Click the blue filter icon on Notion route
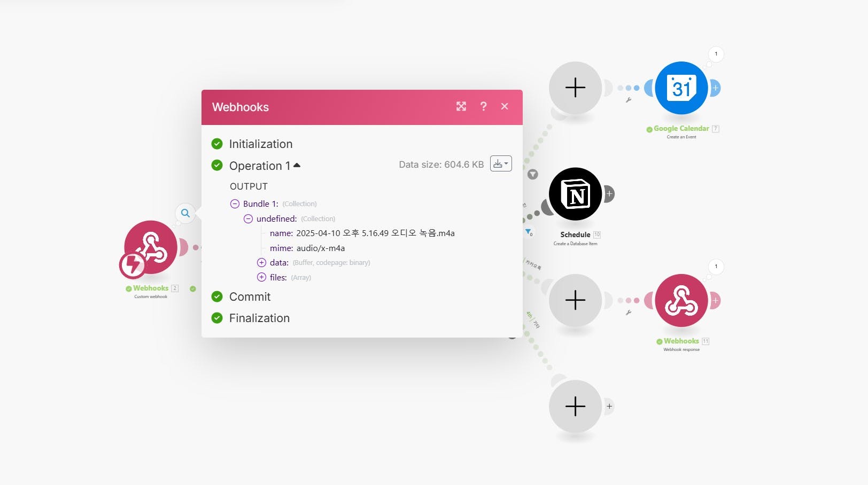This screenshot has height=485, width=868. pos(528,232)
